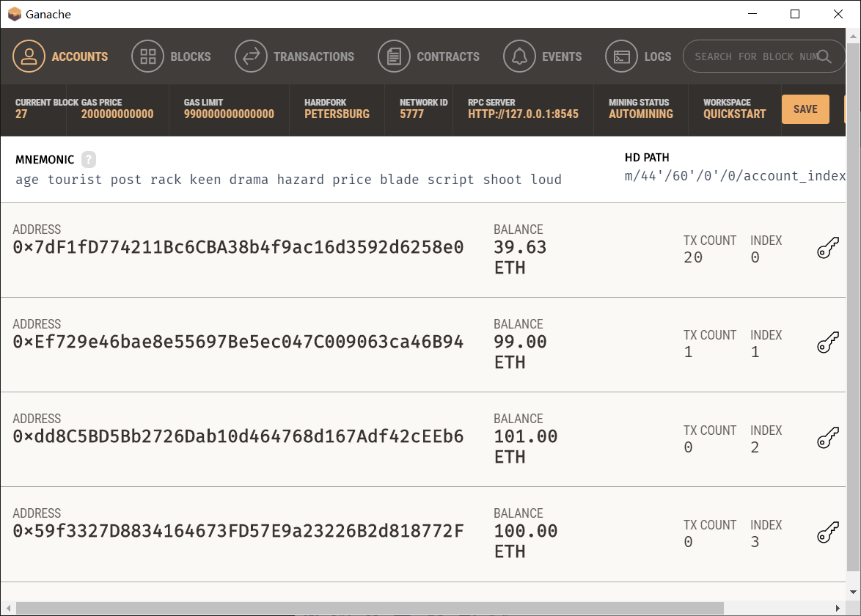Open the Transactions tab label
Screen dimensions: 861x616
(314, 56)
